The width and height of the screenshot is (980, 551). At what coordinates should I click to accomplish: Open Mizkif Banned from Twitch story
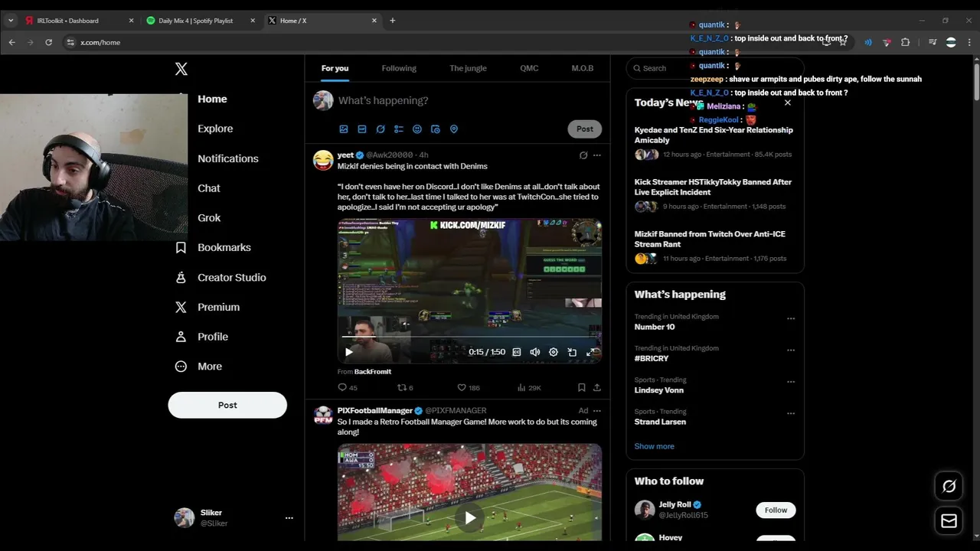[x=714, y=246]
